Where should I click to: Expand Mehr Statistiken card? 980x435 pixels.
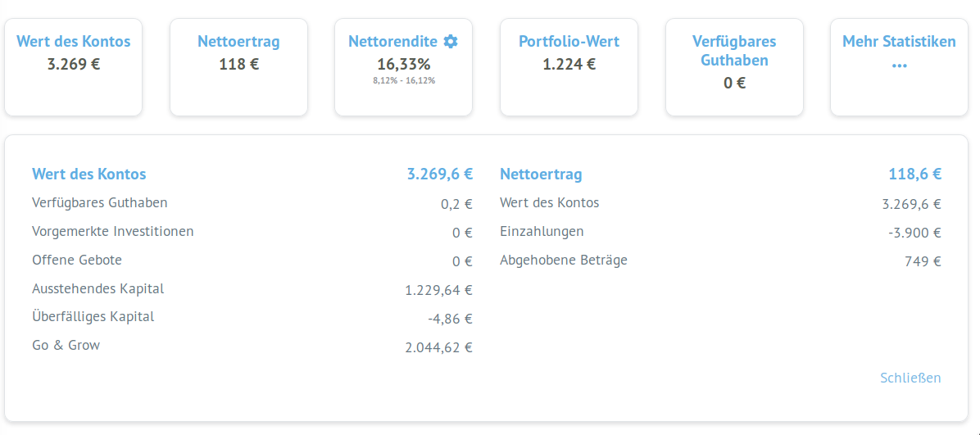pos(899,67)
